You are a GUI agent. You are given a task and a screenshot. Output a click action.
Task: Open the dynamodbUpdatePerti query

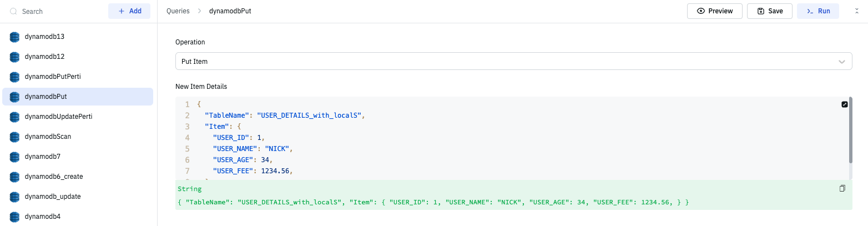pos(58,117)
